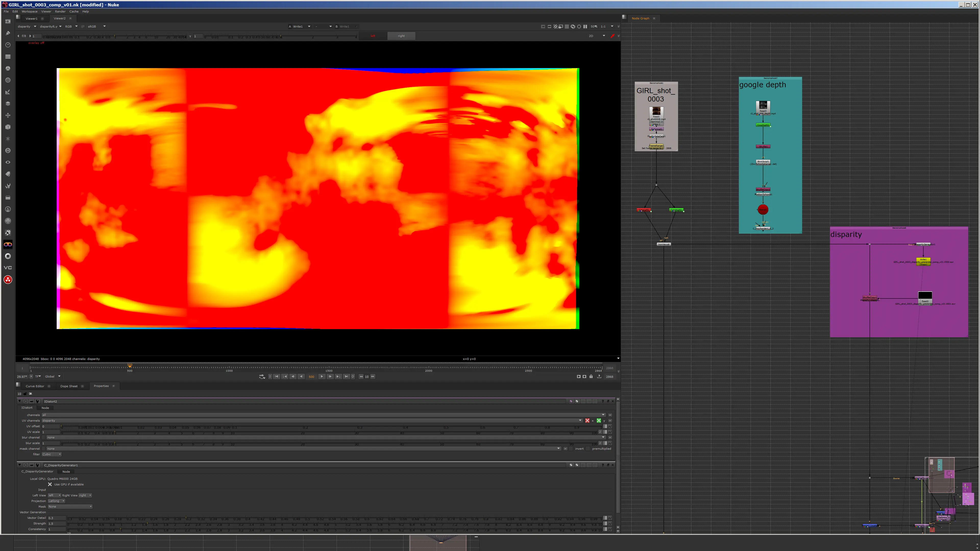Enable the red X channel checkbox on UV channels
This screenshot has width=980, height=551.
click(x=587, y=421)
